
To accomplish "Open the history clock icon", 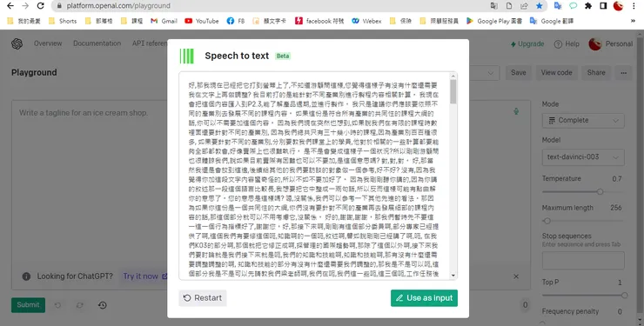I will pos(103,305).
